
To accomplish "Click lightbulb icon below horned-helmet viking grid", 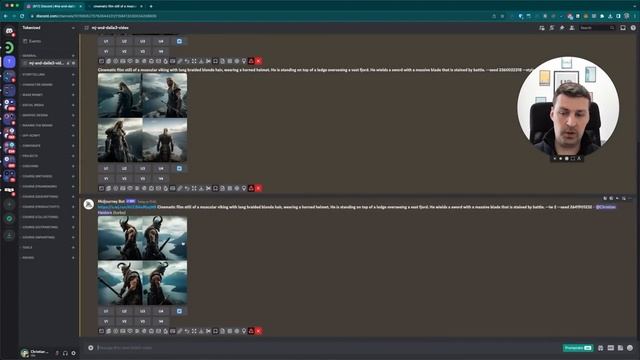I will (x=244, y=331).
